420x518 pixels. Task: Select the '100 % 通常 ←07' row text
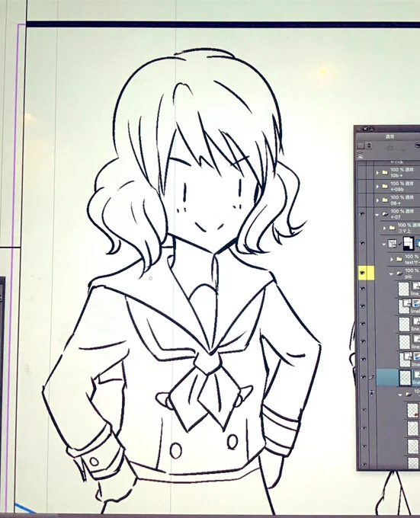coord(402,214)
